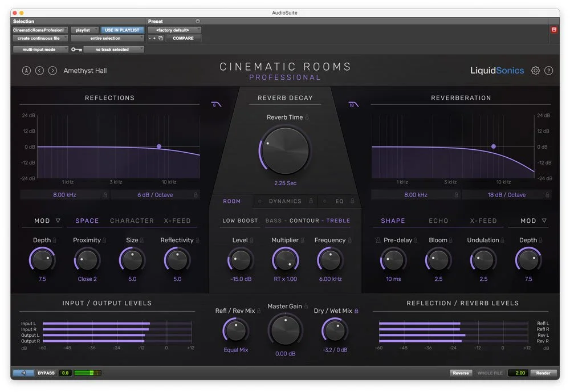Click the A automation icon near Amethyst Hall
Screen dimensions: 570x392
pos(26,71)
